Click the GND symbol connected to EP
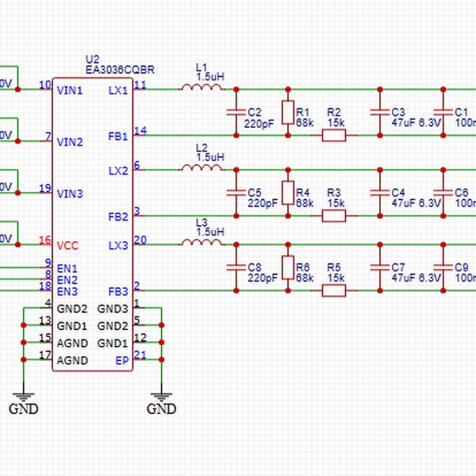476x476 pixels. [x=161, y=401]
